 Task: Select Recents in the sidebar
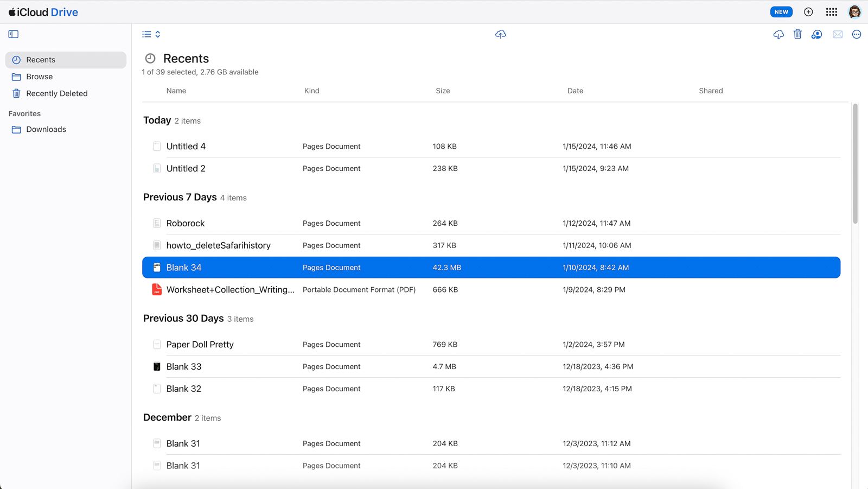coord(66,60)
